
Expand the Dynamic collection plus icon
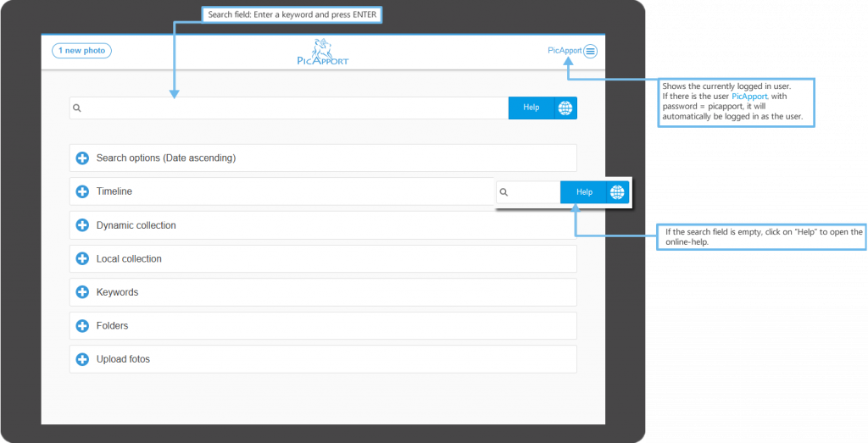click(x=82, y=225)
